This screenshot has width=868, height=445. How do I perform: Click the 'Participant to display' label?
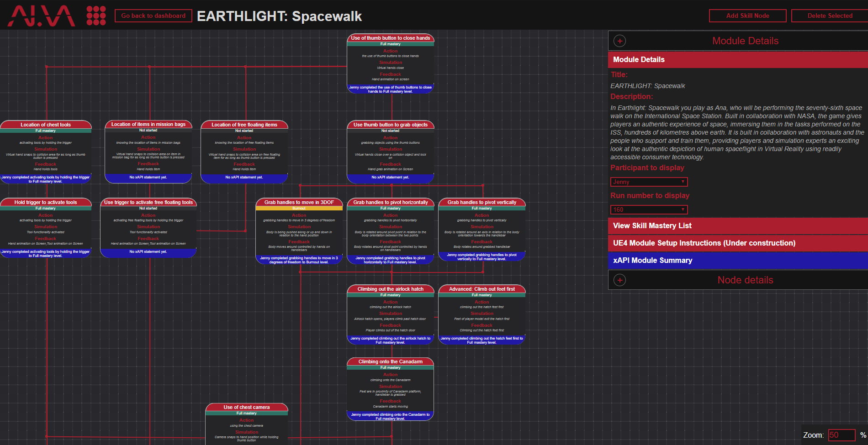click(x=647, y=168)
